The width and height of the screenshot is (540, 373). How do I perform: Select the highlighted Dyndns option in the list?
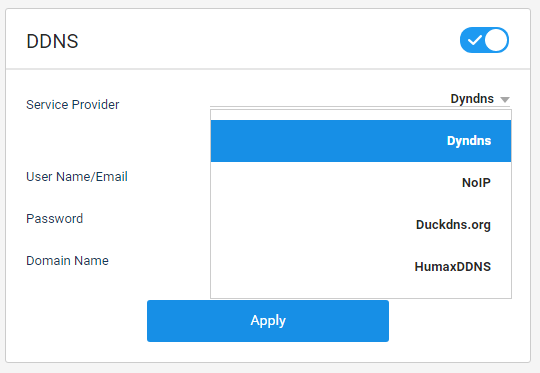tap(361, 141)
